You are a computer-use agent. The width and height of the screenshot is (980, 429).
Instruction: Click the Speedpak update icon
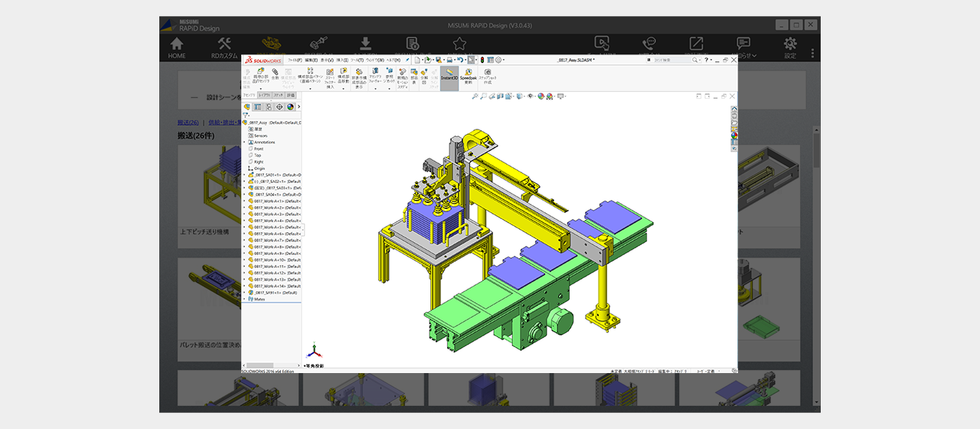467,72
